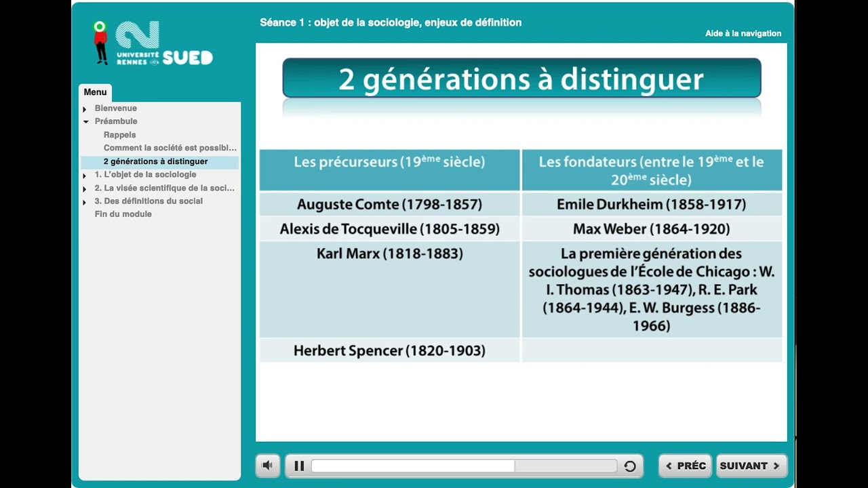Screen dimensions: 868x488
Task: Click the Université Rennes 2 SUED logo
Action: click(153, 43)
